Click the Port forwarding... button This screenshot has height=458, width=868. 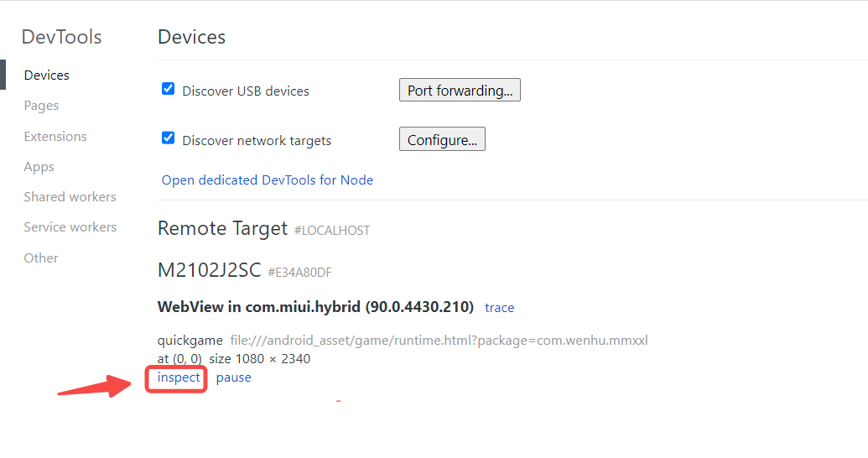[460, 91]
